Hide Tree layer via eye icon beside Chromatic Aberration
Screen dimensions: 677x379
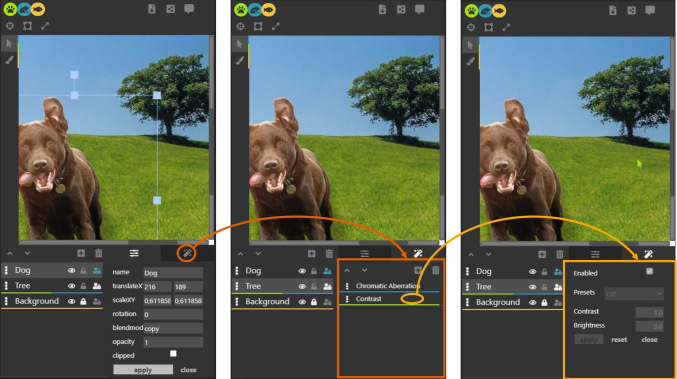[x=302, y=286]
